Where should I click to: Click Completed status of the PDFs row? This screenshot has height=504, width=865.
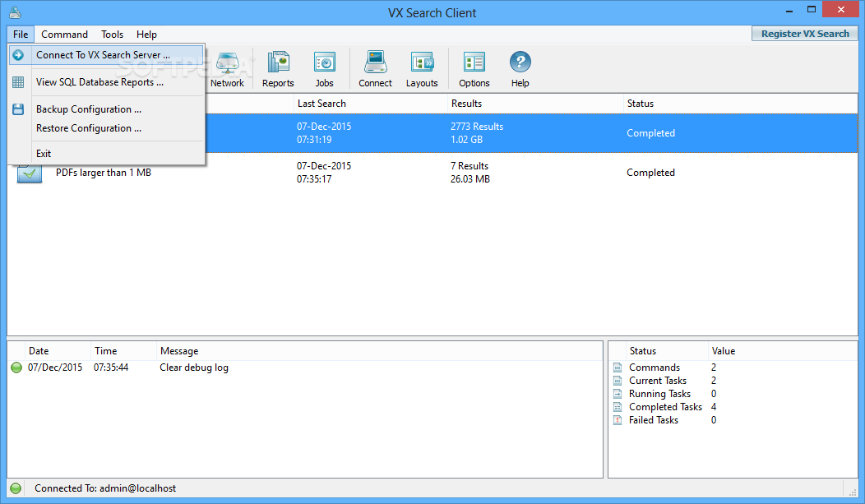[650, 173]
